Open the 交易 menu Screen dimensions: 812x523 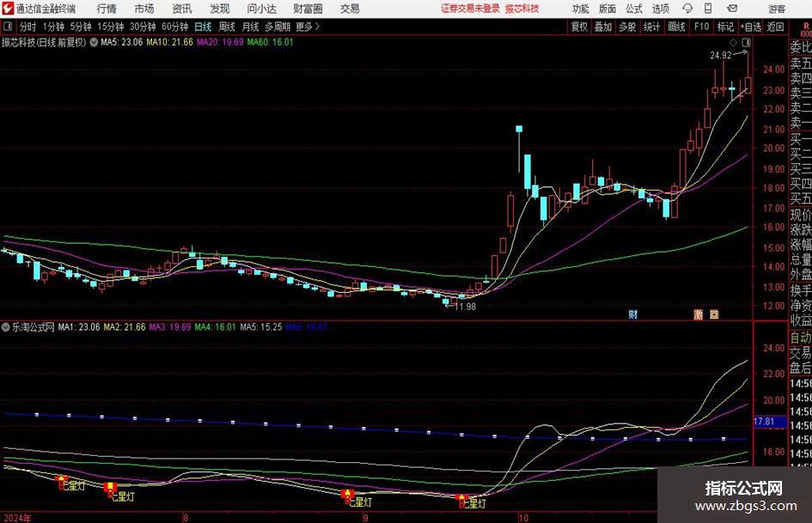pyautogui.click(x=350, y=9)
